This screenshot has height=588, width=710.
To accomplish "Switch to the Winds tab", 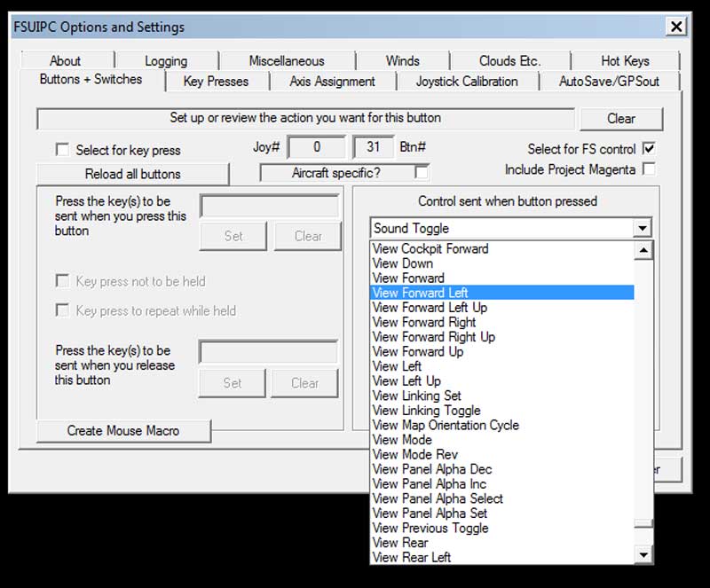I will coord(403,60).
